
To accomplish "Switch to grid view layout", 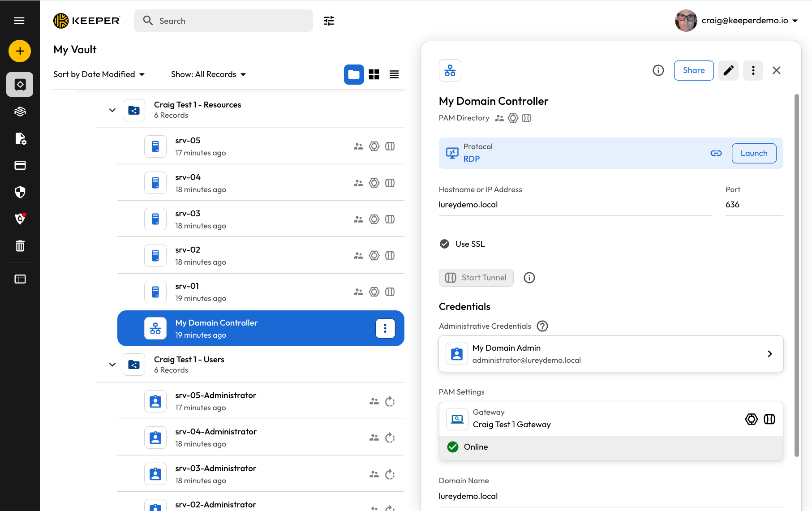I will [x=374, y=74].
